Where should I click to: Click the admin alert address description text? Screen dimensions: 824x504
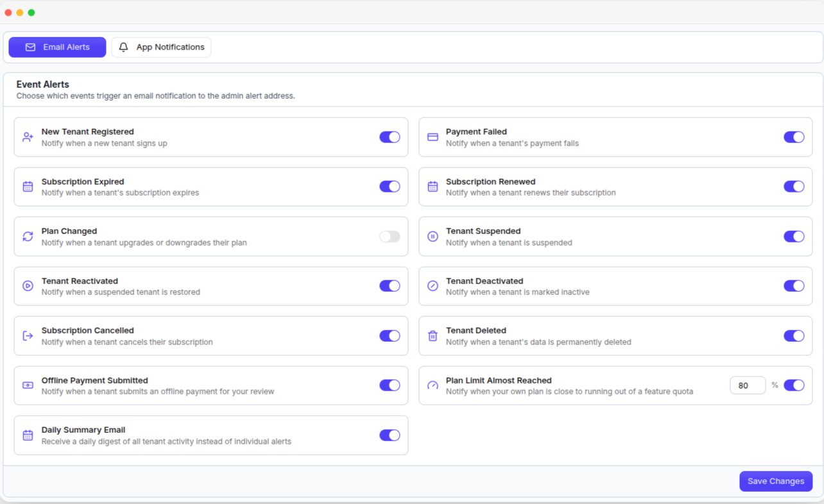click(156, 96)
